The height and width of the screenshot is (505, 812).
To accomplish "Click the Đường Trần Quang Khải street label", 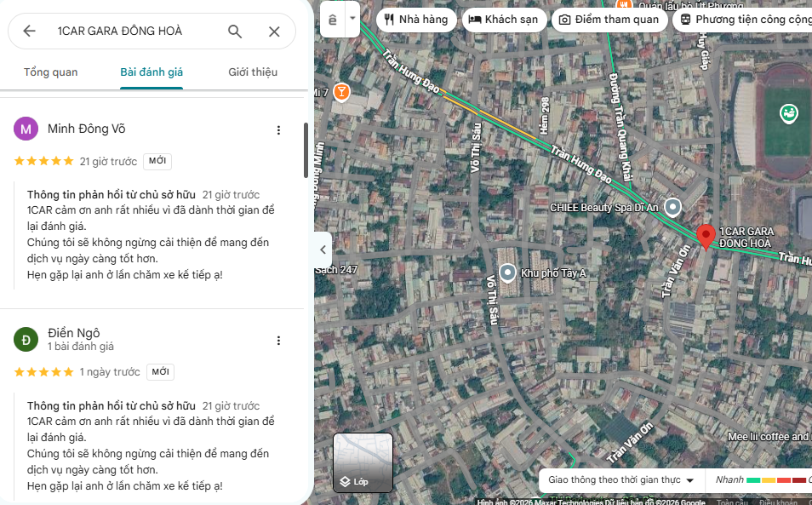I will point(620,127).
